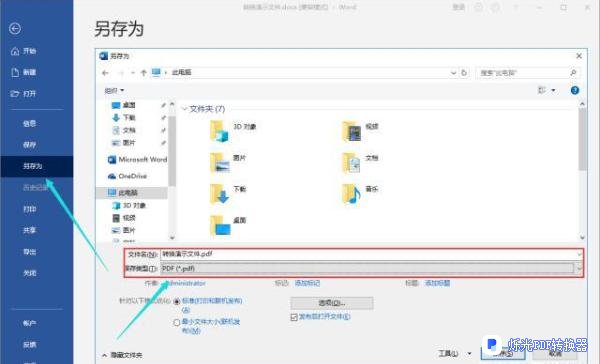
Task: Refresh the folder view
Action: (464, 73)
